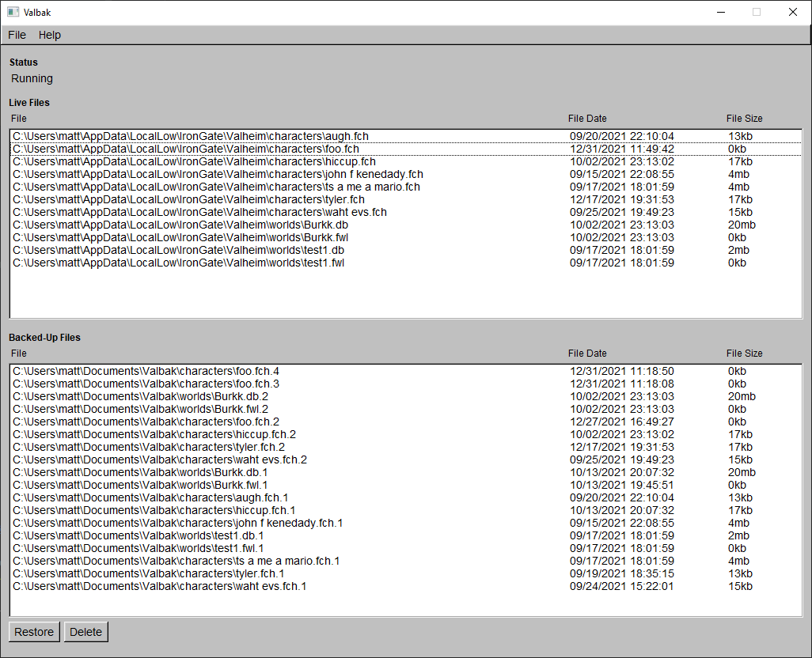Viewport: 812px width, 658px height.
Task: Select live world file test1.fwl
Action: 406,263
